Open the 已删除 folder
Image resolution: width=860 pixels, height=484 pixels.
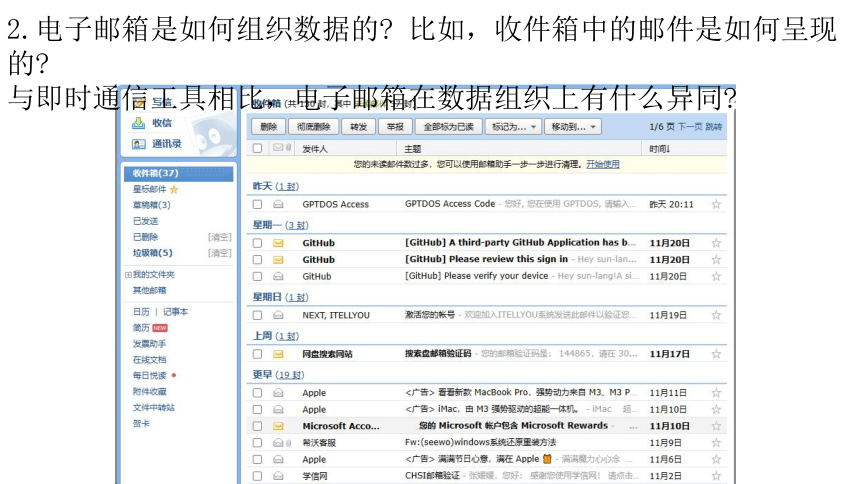(x=145, y=237)
